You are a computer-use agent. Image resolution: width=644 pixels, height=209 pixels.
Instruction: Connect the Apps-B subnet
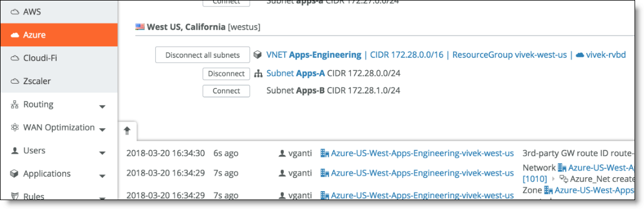click(226, 91)
